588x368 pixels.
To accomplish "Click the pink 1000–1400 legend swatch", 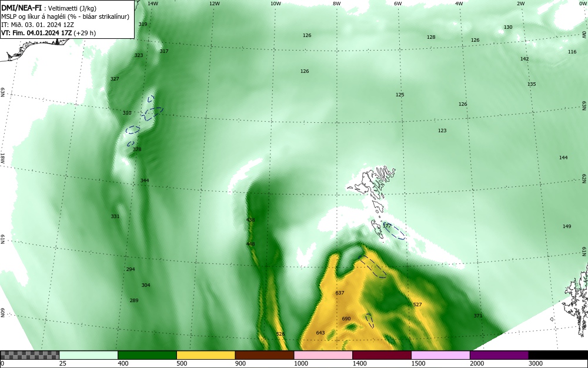I will click(323, 355).
